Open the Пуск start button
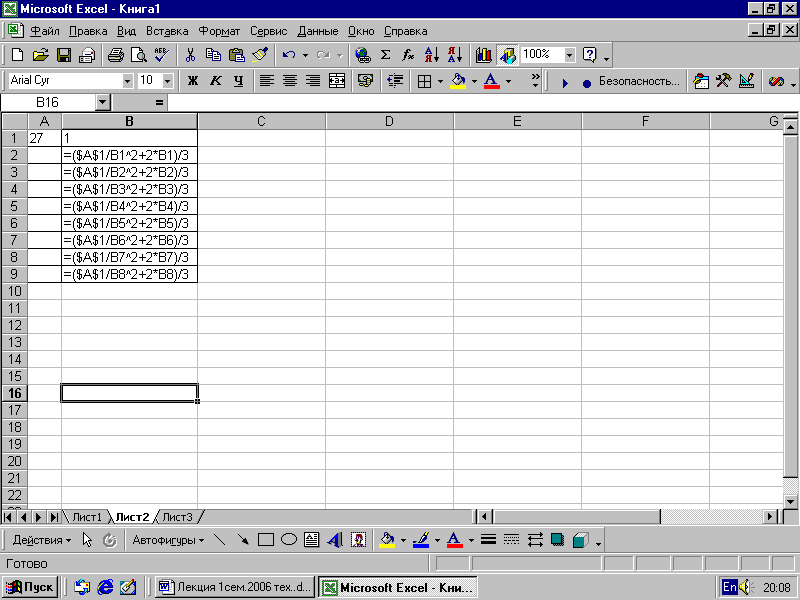Viewport: 800px width, 600px height. 30,587
